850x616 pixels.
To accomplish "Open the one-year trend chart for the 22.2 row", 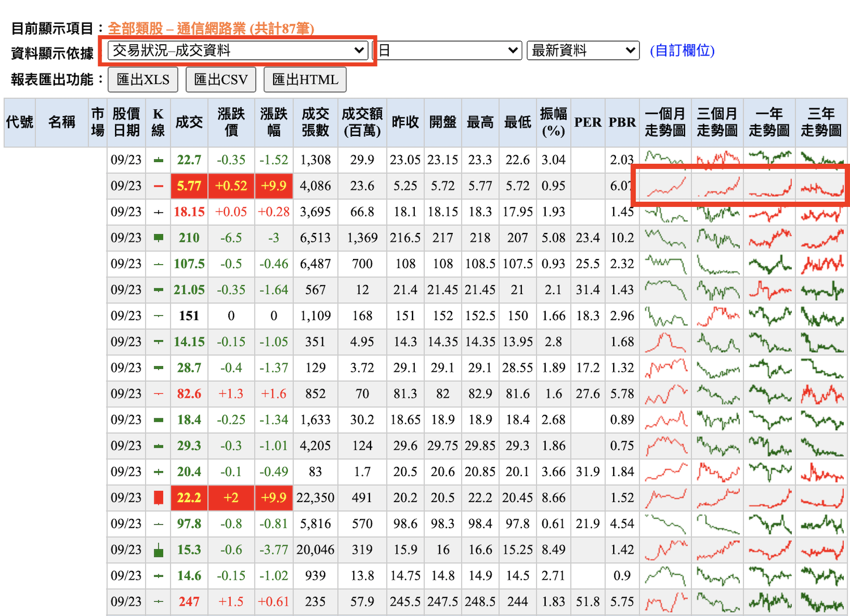I will (770, 498).
